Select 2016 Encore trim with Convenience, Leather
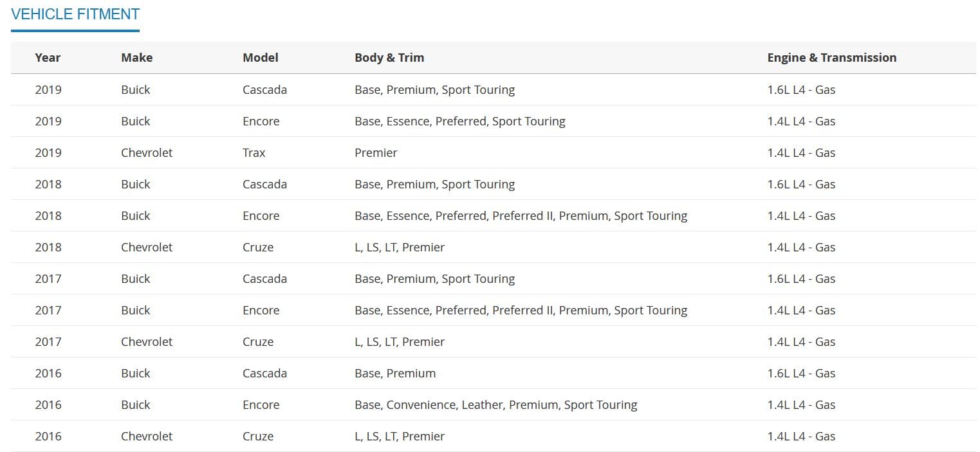 (495, 405)
